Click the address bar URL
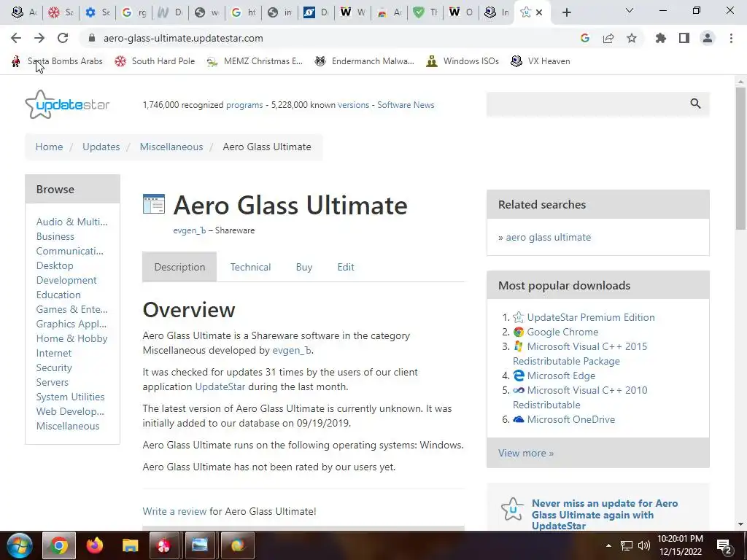 (183, 38)
